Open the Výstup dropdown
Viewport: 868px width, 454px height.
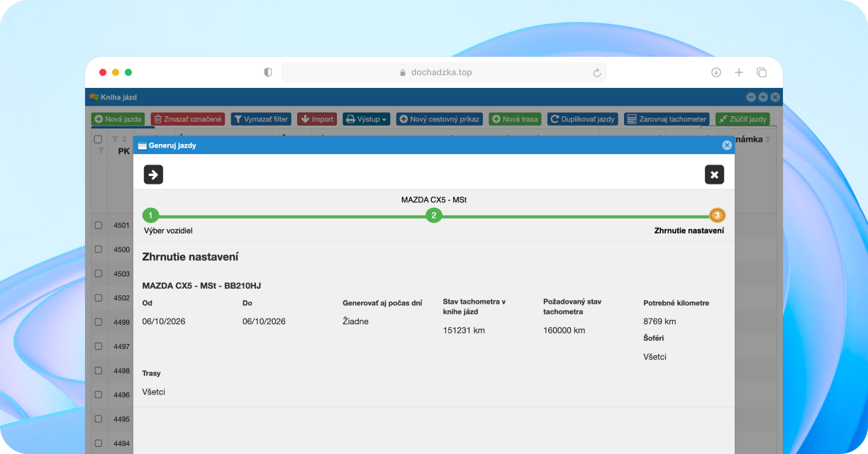tap(367, 119)
